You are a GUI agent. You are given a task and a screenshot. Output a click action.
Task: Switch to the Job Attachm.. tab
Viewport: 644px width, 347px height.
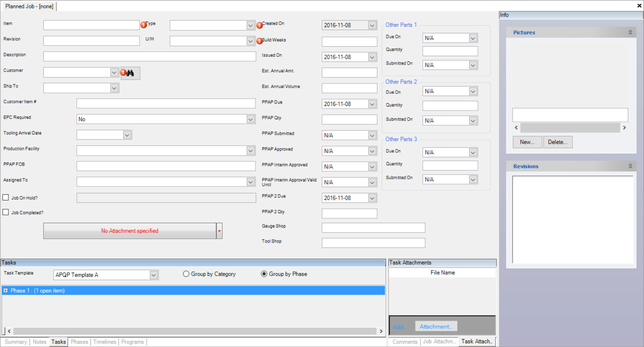coord(439,341)
